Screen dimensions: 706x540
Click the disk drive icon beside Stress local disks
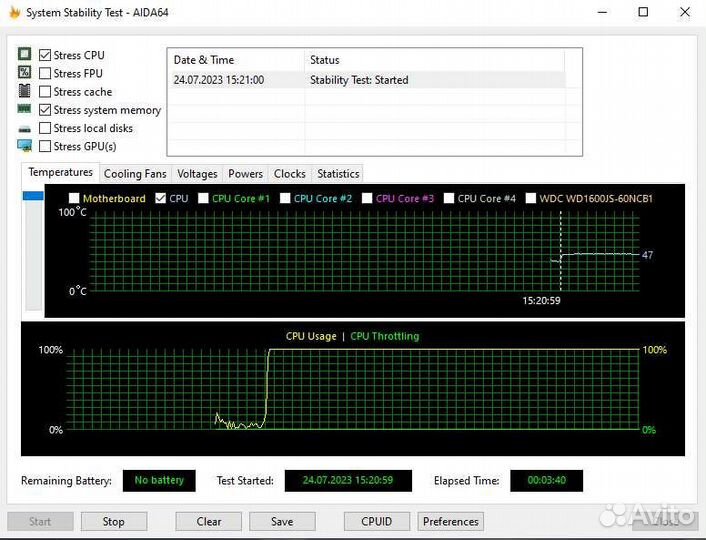[24, 129]
